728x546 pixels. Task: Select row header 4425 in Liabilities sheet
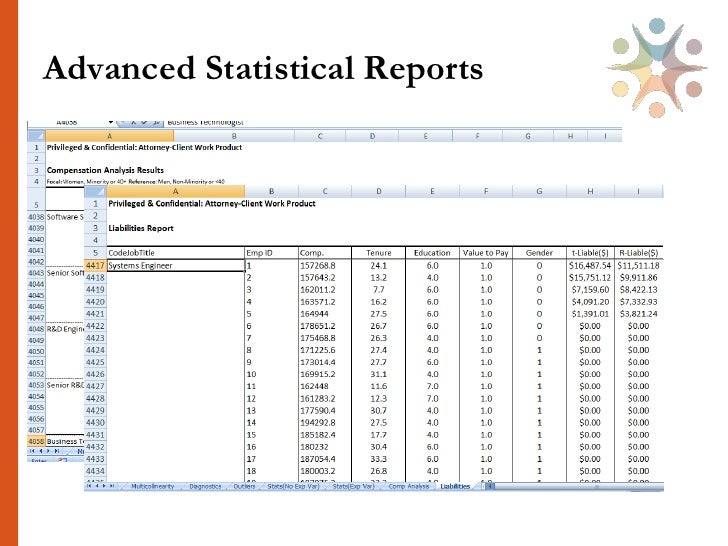pyautogui.click(x=95, y=362)
